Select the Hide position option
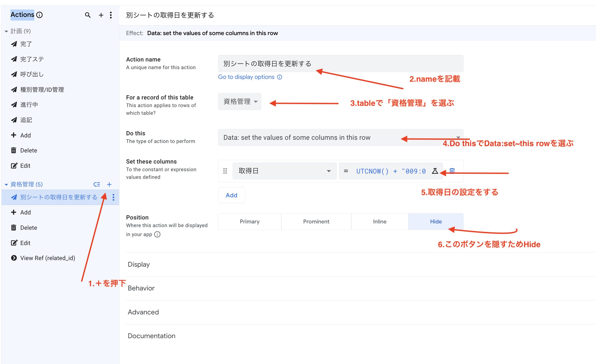The width and height of the screenshot is (596, 364). pyautogui.click(x=436, y=222)
